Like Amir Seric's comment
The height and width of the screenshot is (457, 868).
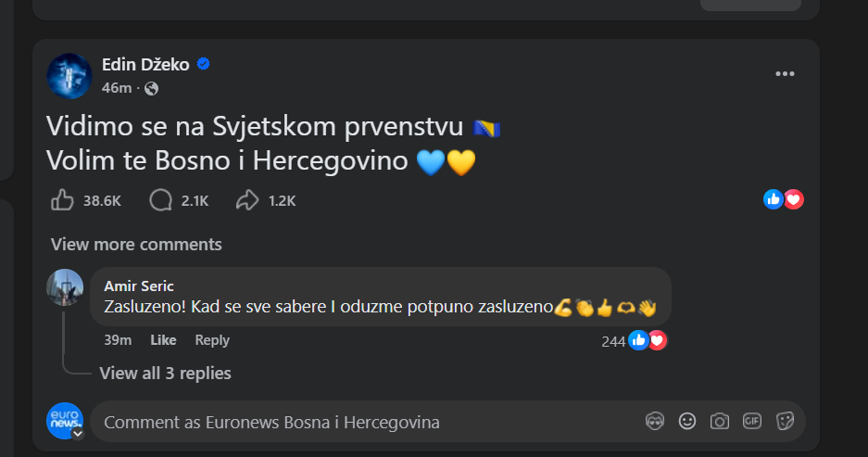click(163, 340)
